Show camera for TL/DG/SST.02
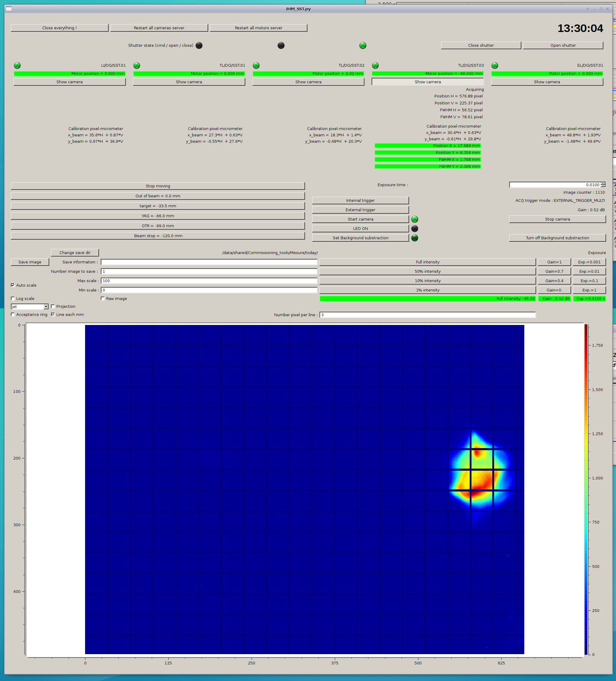616x681 pixels. [x=308, y=82]
